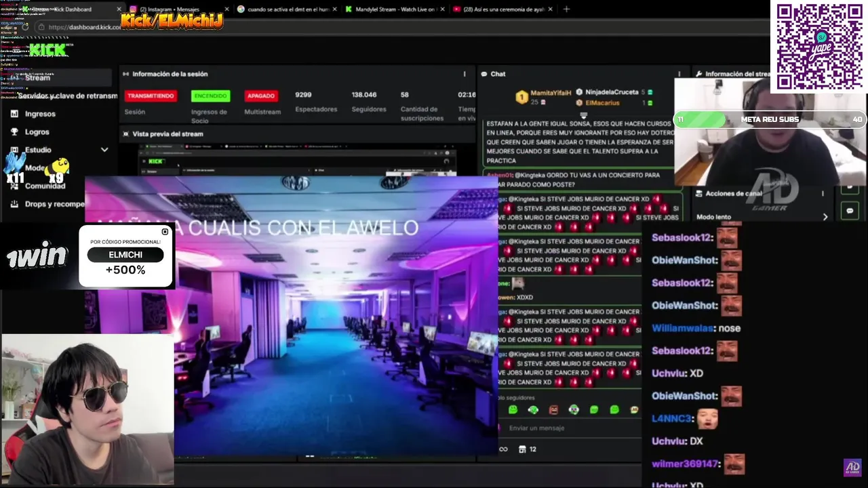This screenshot has height=488, width=868.
Task: Open the Drops y recompensas icon
Action: (14, 203)
